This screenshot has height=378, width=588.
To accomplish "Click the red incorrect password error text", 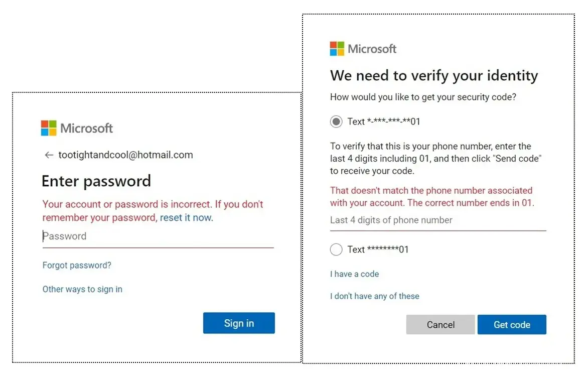I will point(125,204).
